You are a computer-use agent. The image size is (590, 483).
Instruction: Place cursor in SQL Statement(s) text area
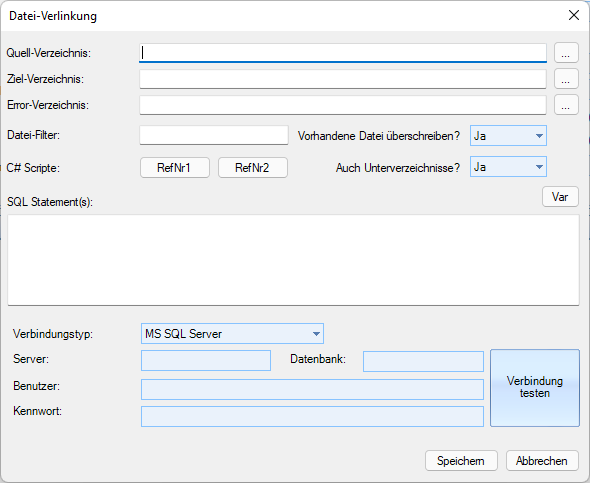click(293, 260)
